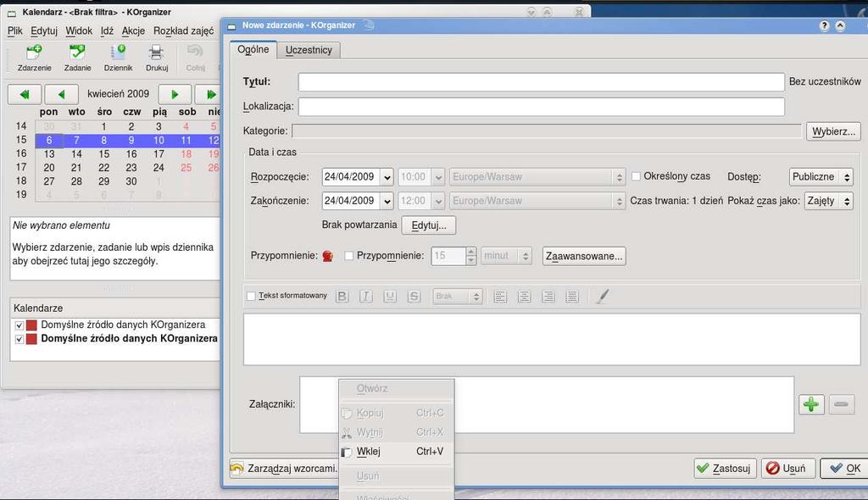Select day 24 in the April calendar
868x500 pixels.
pos(159,168)
